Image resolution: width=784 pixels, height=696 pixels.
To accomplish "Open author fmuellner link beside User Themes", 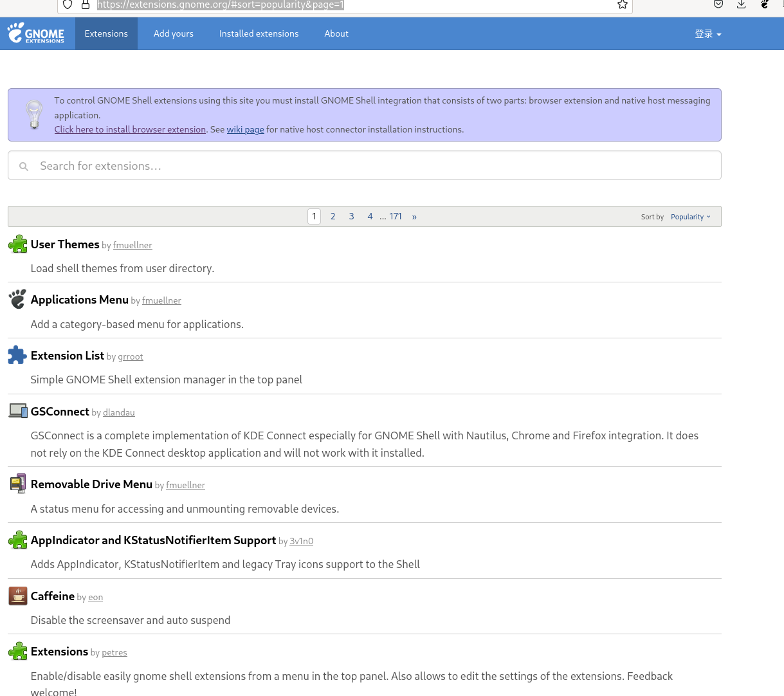I will [132, 245].
